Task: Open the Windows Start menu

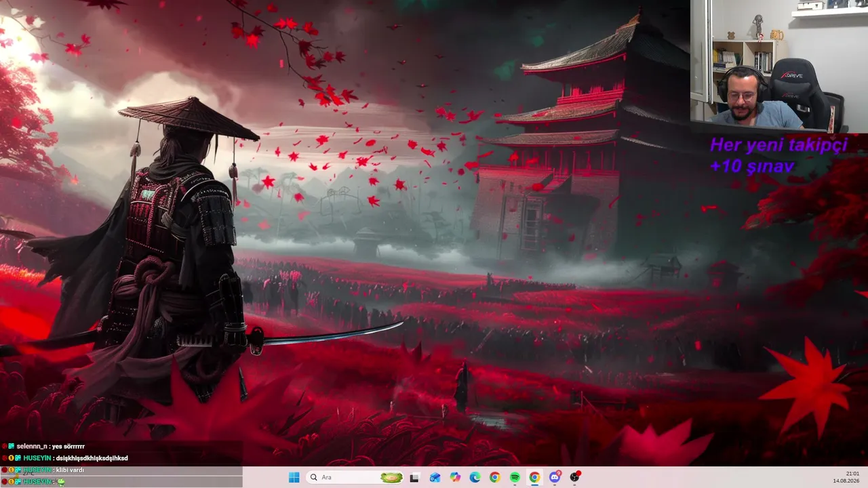Action: pyautogui.click(x=294, y=477)
